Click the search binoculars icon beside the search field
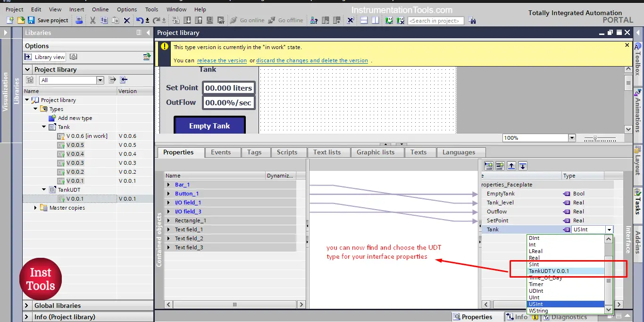The width and height of the screenshot is (644, 322). tap(472, 20)
